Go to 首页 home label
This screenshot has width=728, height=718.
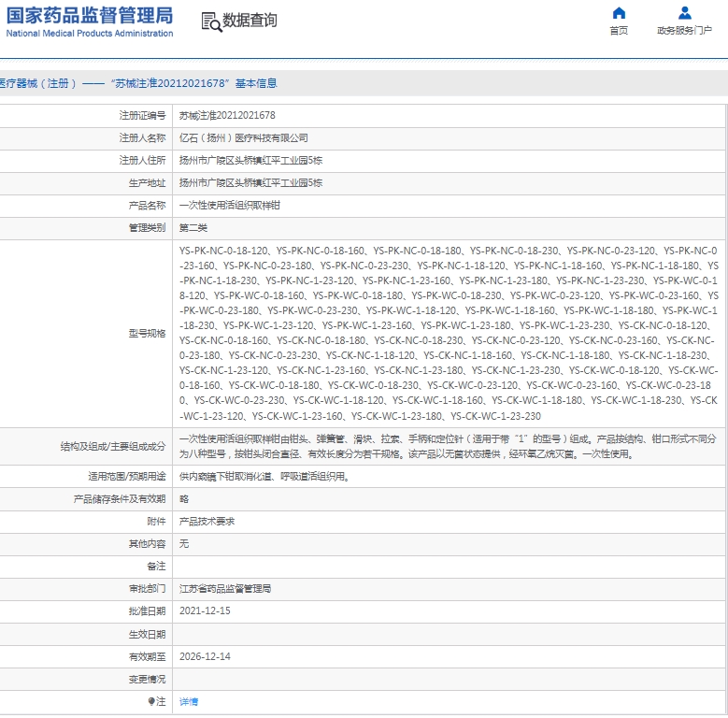point(619,31)
